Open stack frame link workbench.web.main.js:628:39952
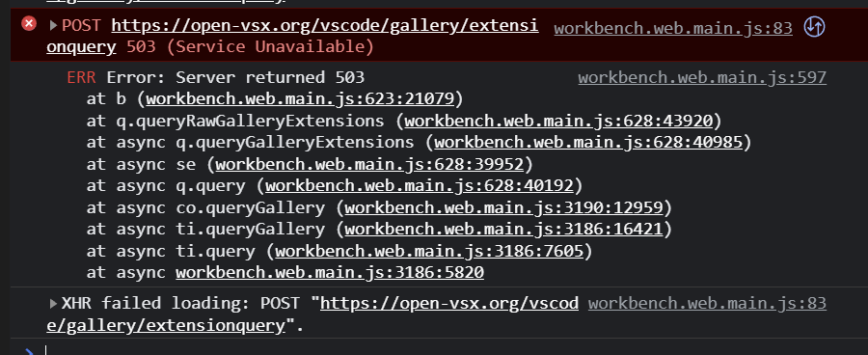868x355 pixels. pyautogui.click(x=369, y=165)
